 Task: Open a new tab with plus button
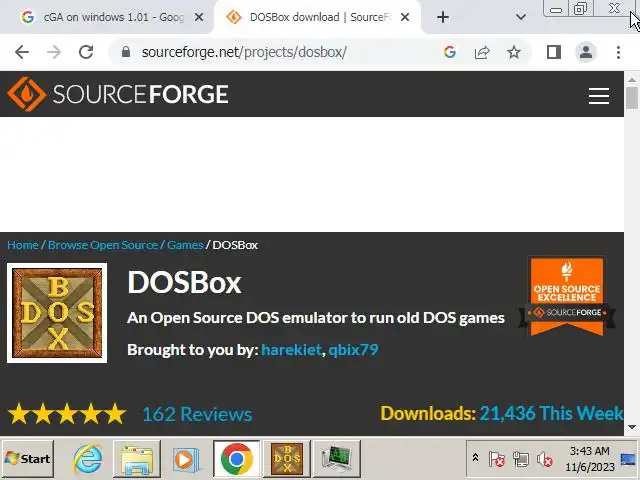click(x=443, y=17)
